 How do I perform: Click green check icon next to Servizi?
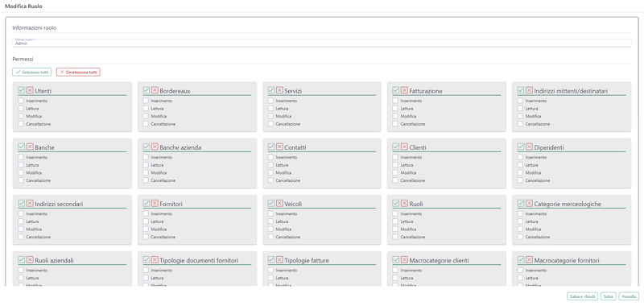271,90
